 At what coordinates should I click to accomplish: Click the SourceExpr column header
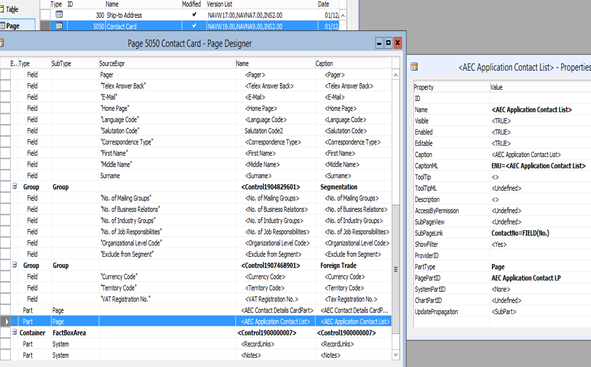pos(112,63)
